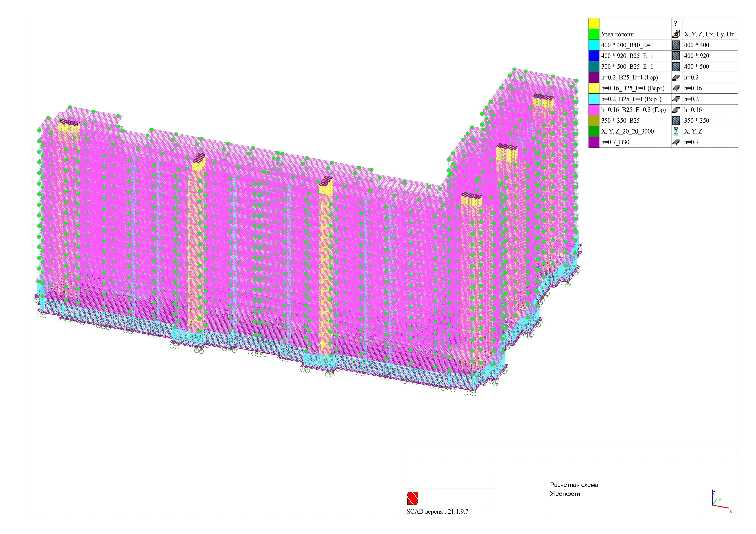756x534 pixels.
Task: Click the 'SCAD версия : 21.1.9.7' text
Action: [438, 512]
